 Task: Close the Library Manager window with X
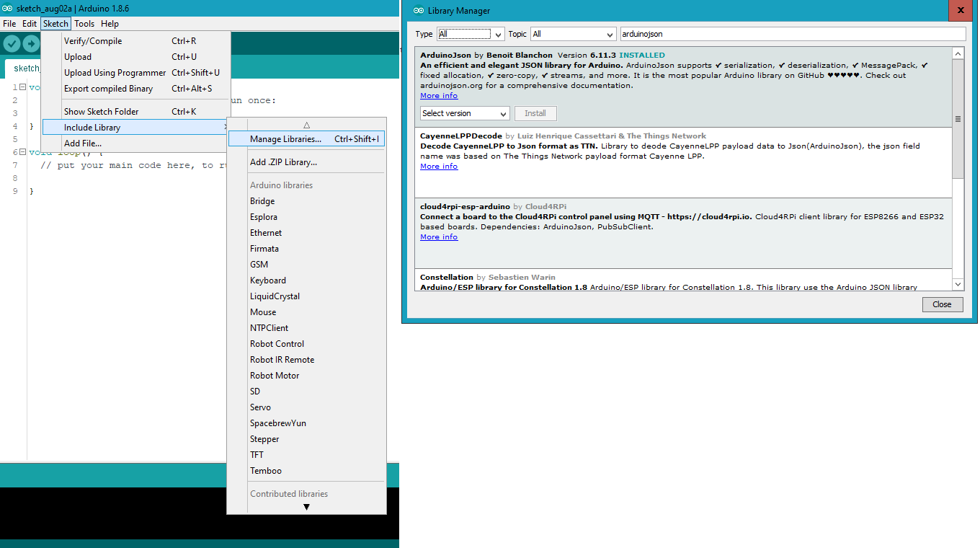point(960,10)
